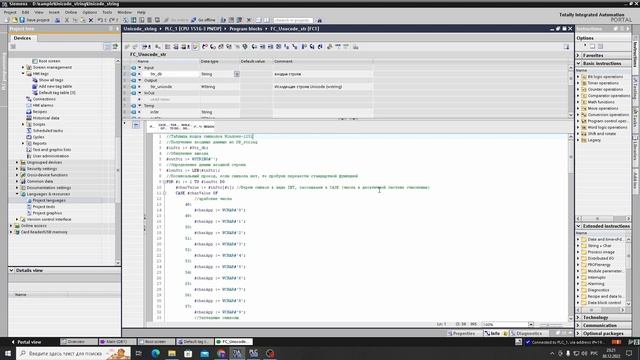Click the Bit logic operations folder icon
640x360 pixels.
[584, 77]
